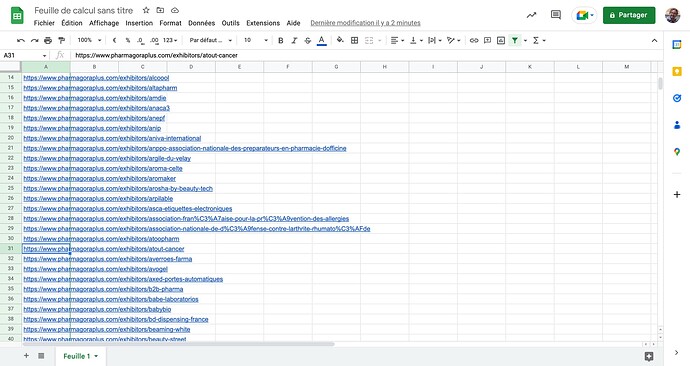The width and height of the screenshot is (690, 366).
Task: Select the paint format roller icon
Action: tap(62, 40)
